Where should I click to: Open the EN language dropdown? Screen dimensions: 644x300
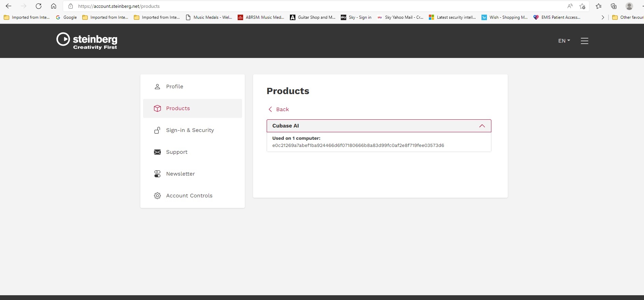click(x=564, y=41)
